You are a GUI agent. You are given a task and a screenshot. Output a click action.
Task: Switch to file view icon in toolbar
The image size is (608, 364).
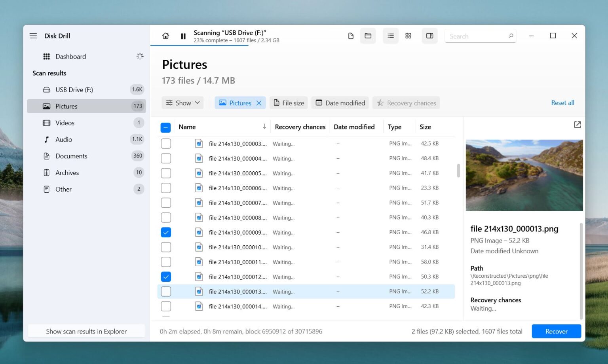(351, 36)
